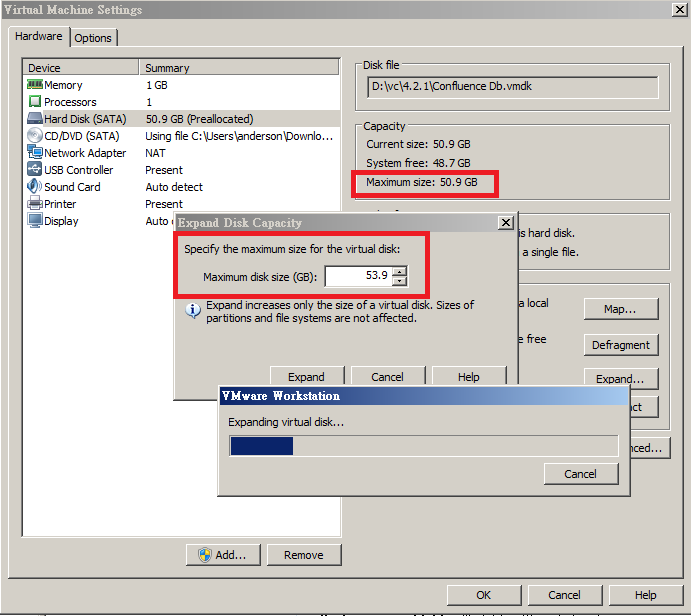Click Cancel in Expand Disk Capacity dialog

[x=387, y=377]
